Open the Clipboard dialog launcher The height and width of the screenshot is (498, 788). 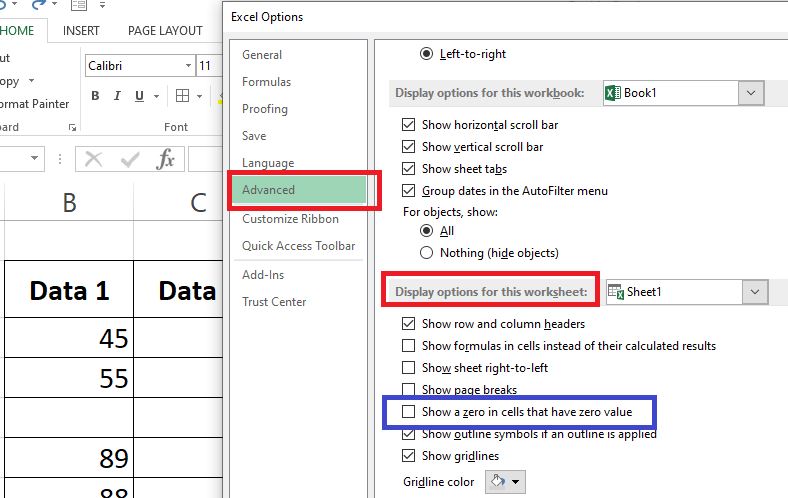[72, 128]
